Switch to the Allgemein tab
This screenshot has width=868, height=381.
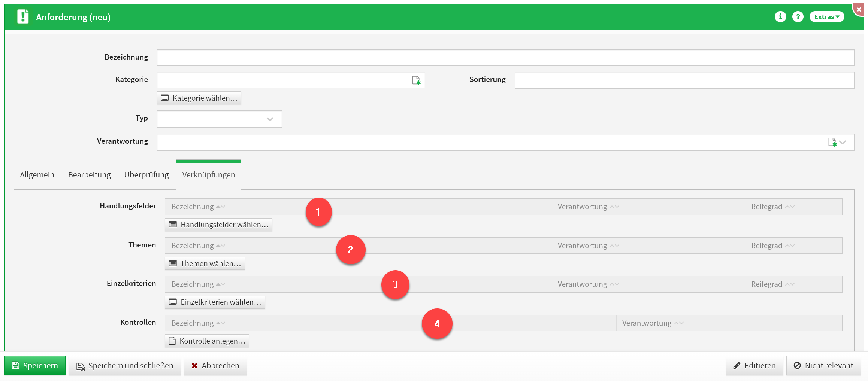[x=37, y=175]
